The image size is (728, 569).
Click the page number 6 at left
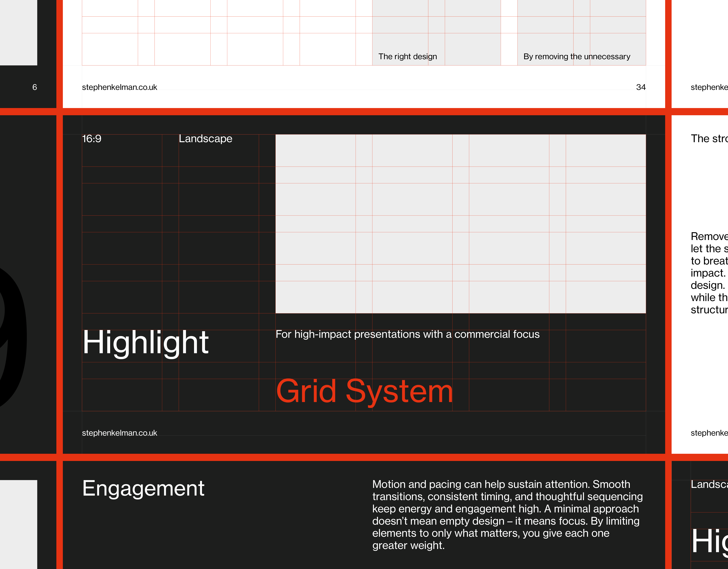click(35, 87)
